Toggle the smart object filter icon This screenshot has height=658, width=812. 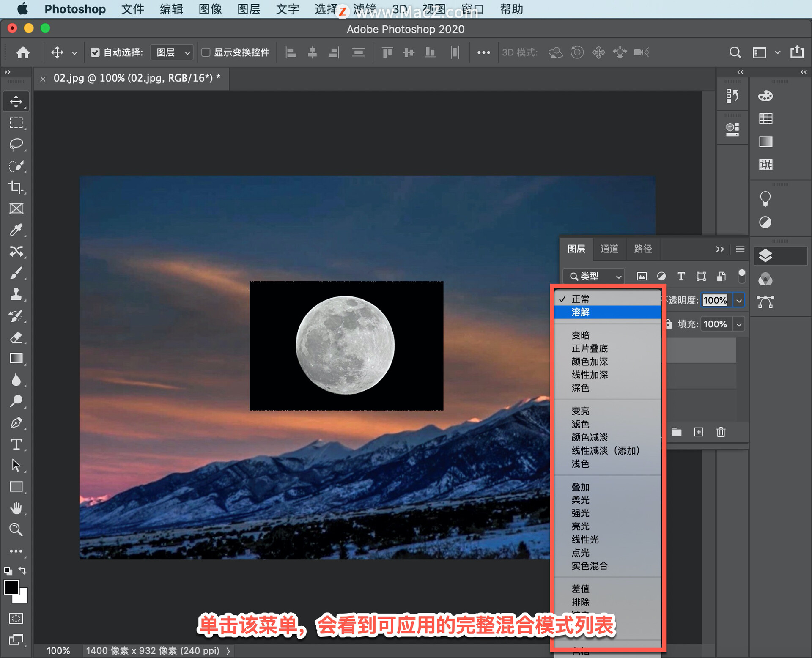(721, 277)
